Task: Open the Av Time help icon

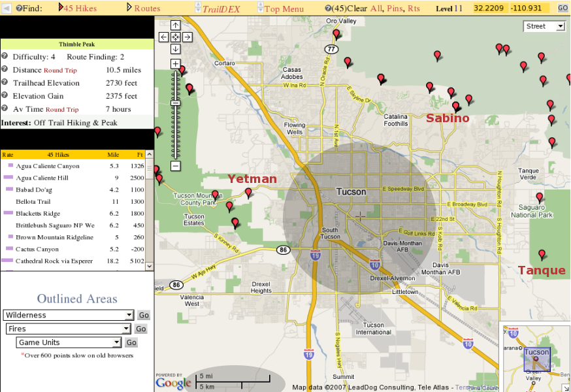Action: 5,108
